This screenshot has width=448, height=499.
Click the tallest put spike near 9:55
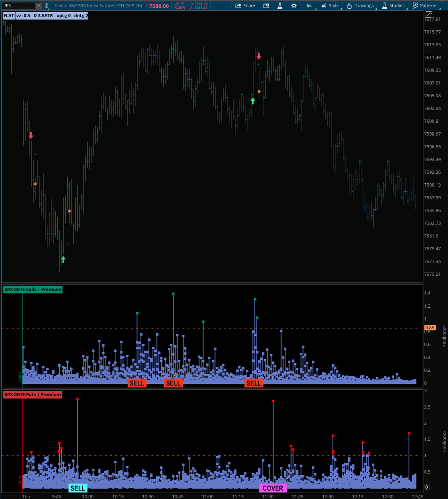[77, 399]
